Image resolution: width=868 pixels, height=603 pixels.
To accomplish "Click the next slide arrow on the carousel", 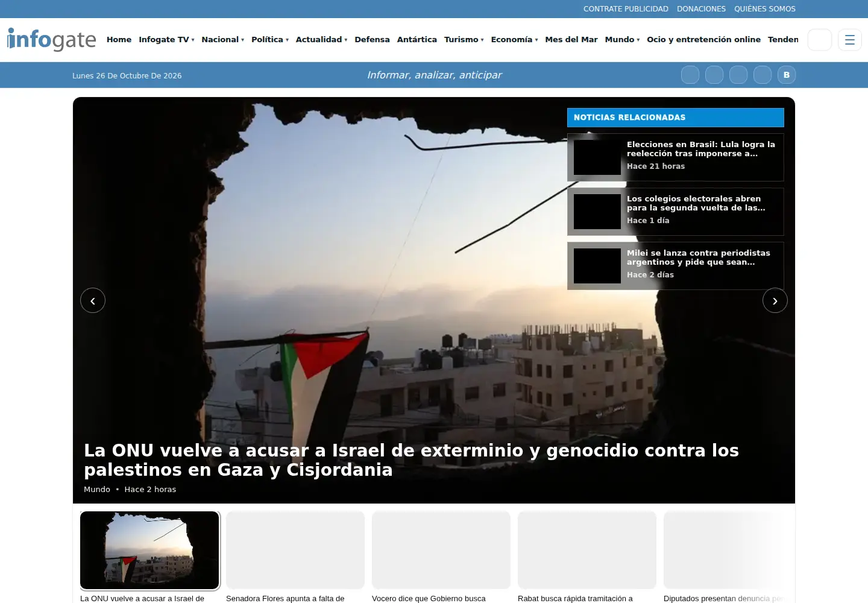I will click(775, 300).
